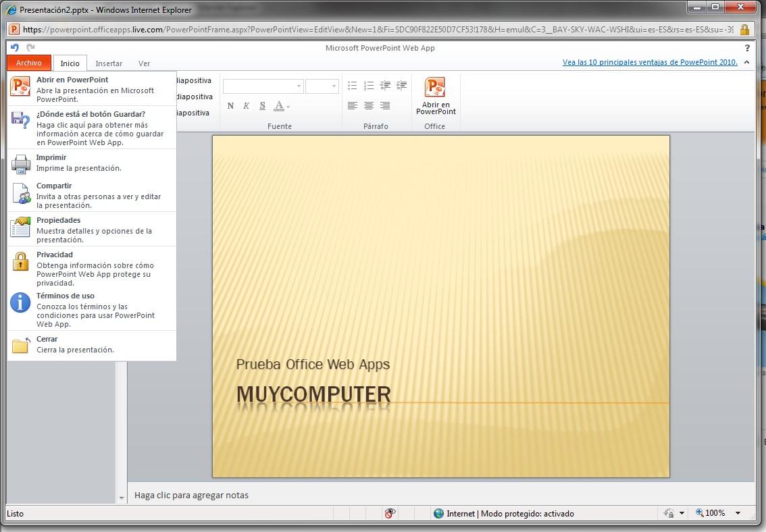The image size is (766, 532).
Task: Open the Help question mark icon
Action: click(747, 48)
